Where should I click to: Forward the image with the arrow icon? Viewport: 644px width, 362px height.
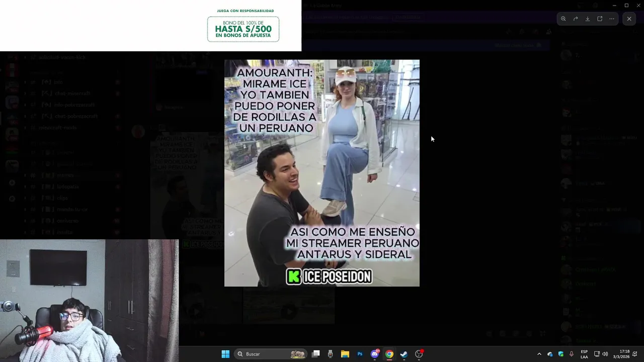pyautogui.click(x=576, y=19)
